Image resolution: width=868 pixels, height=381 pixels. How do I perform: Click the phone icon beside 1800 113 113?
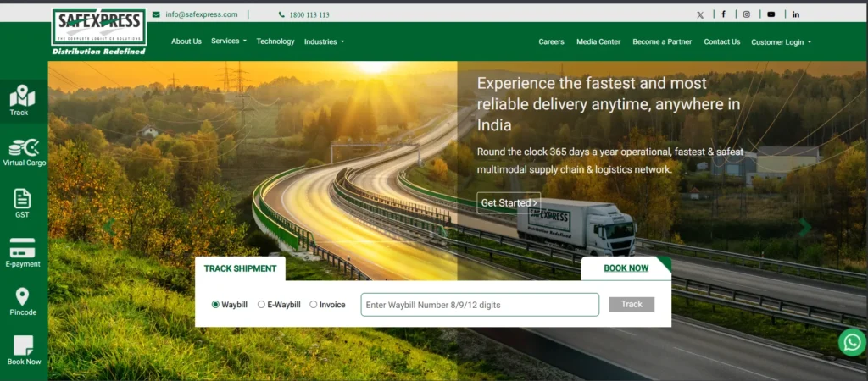[281, 15]
